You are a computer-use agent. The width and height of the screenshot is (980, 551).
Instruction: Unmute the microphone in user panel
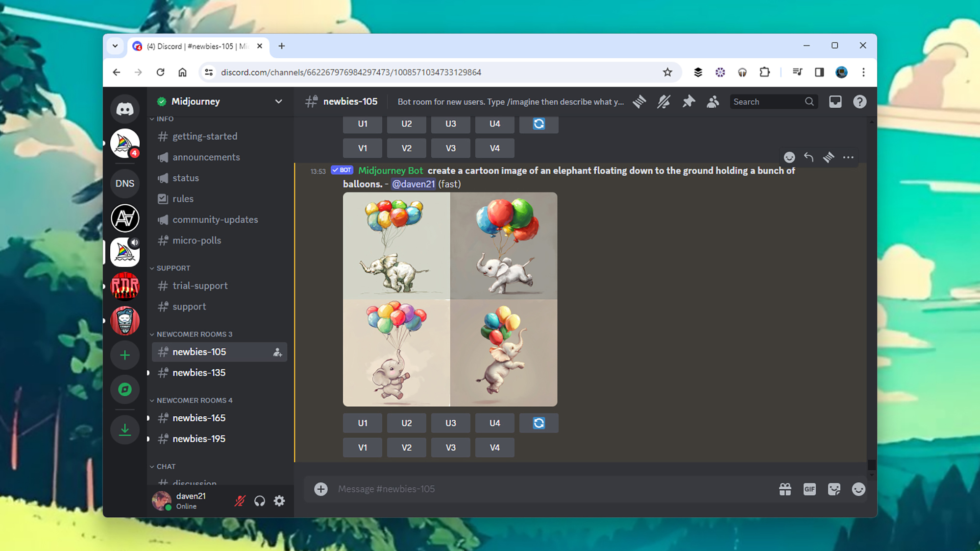[x=240, y=501]
